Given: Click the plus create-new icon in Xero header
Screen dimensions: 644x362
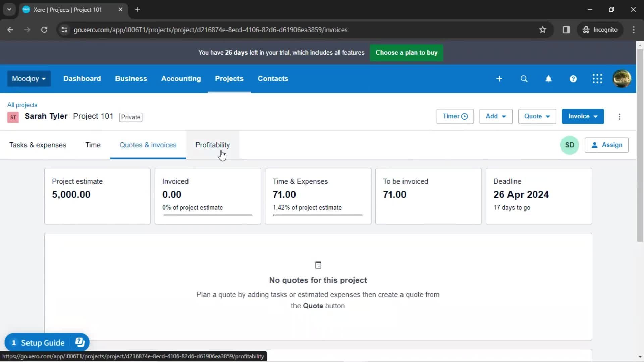Looking at the screenshot, I should [x=499, y=79].
